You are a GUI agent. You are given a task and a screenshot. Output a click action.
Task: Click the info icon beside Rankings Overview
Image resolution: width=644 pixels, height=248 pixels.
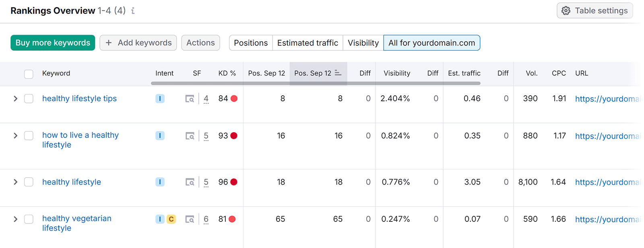(x=133, y=11)
